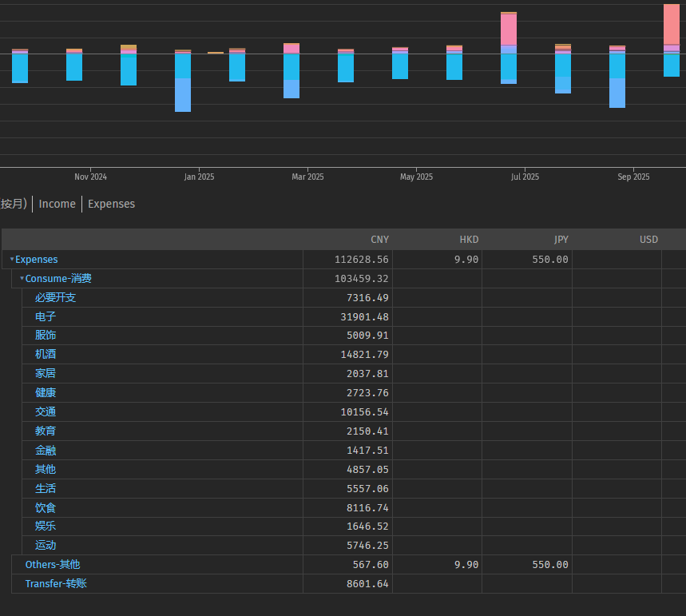Open the 机酒 account

[46, 354]
